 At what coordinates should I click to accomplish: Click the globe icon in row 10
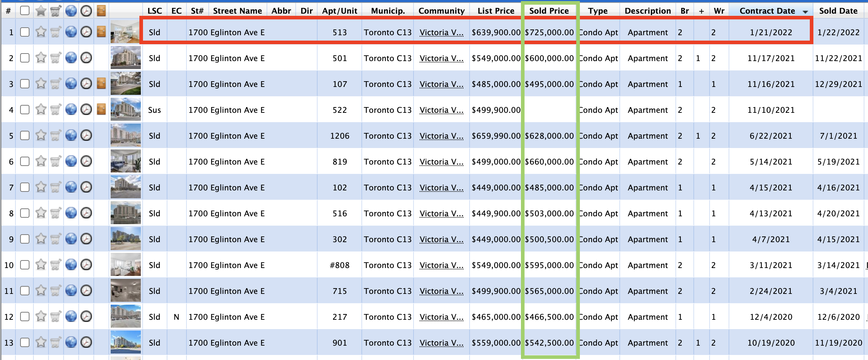pos(71,265)
